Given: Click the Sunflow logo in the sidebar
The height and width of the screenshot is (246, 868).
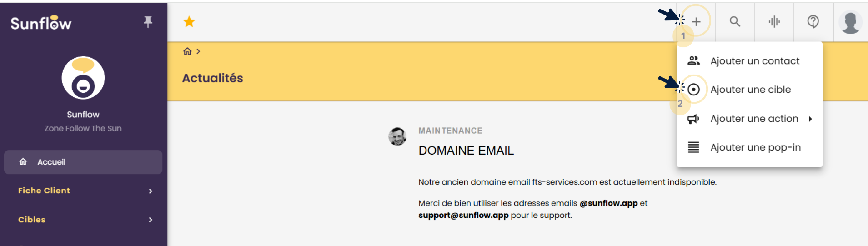Looking at the screenshot, I should (41, 23).
